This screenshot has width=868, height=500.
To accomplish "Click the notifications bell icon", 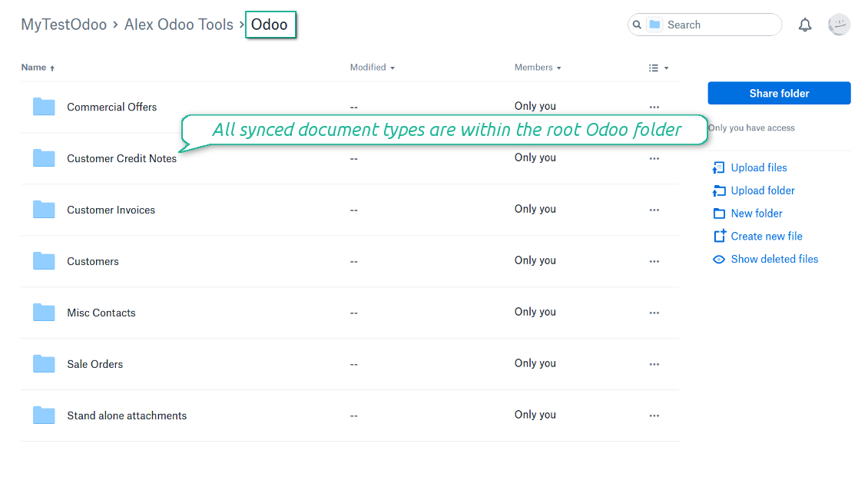I will click(804, 25).
